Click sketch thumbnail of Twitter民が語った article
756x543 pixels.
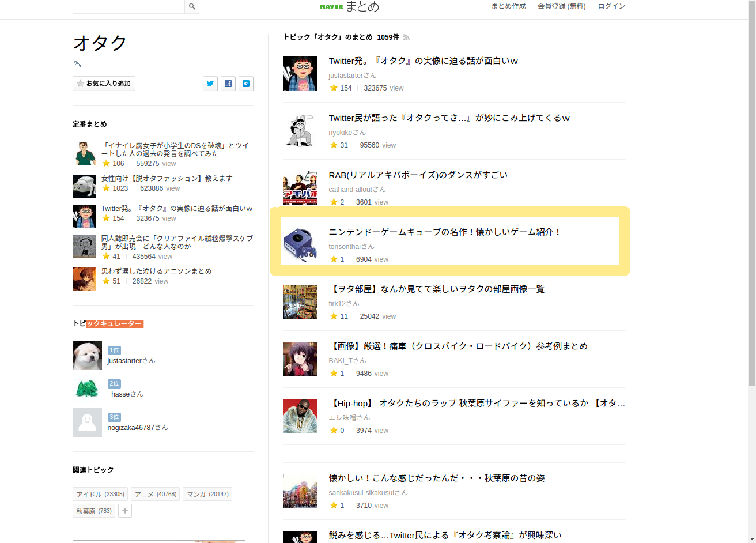coord(300,131)
